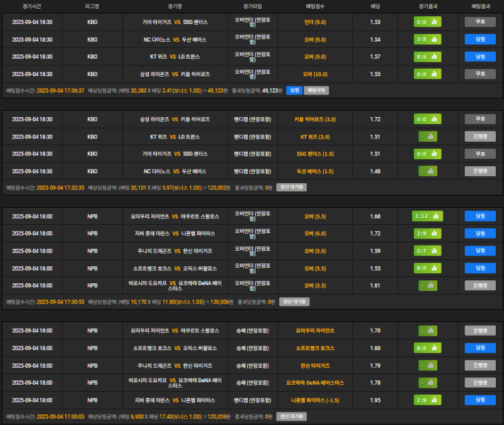
Task: Click the 8:6 score chart icon
Action: (427, 57)
